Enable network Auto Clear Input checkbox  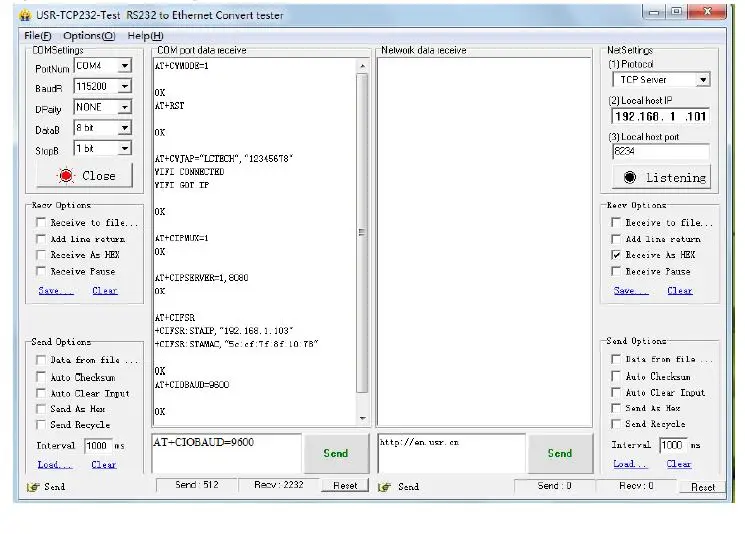[616, 392]
